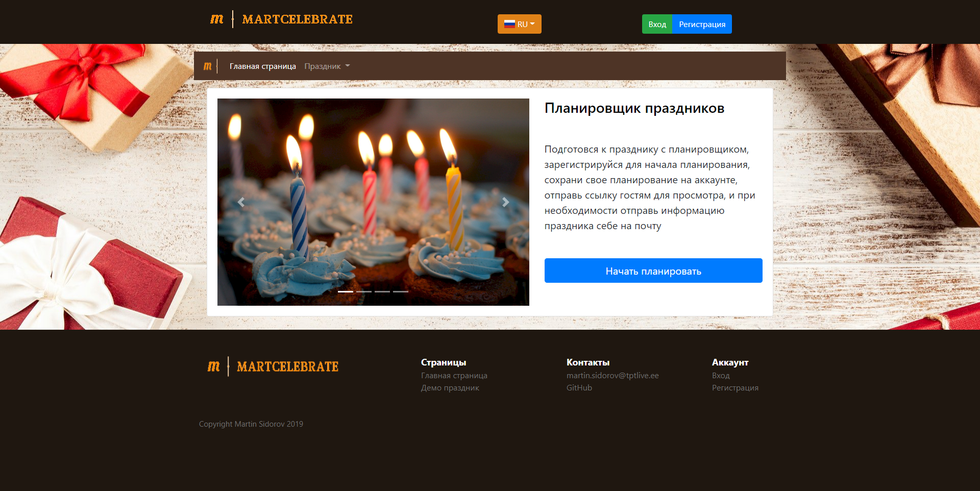The width and height of the screenshot is (980, 491).
Task: Click the footer MartCelebrate logo
Action: pyautogui.click(x=273, y=366)
